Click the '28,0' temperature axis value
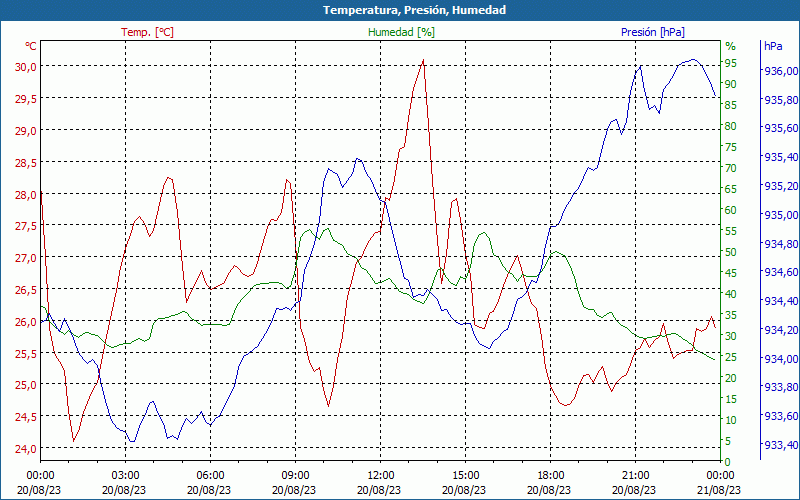 [x=26, y=194]
